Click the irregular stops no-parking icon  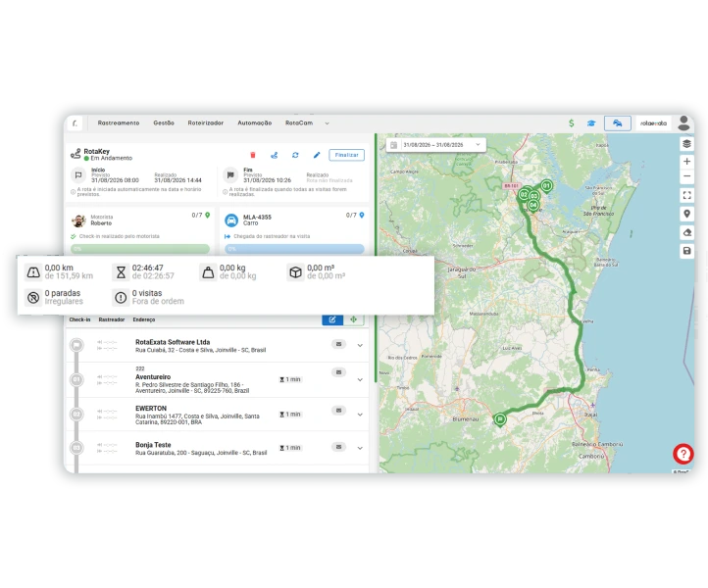[x=33, y=297]
